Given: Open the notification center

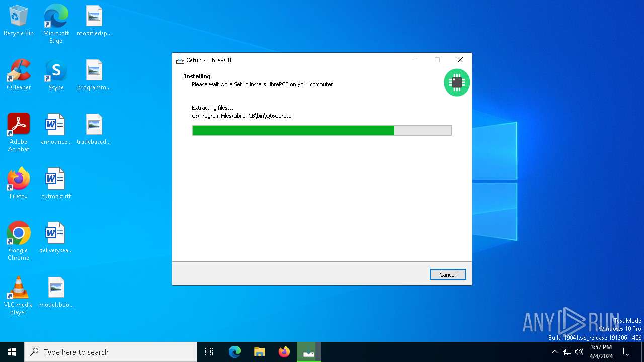Looking at the screenshot, I should pyautogui.click(x=627, y=352).
